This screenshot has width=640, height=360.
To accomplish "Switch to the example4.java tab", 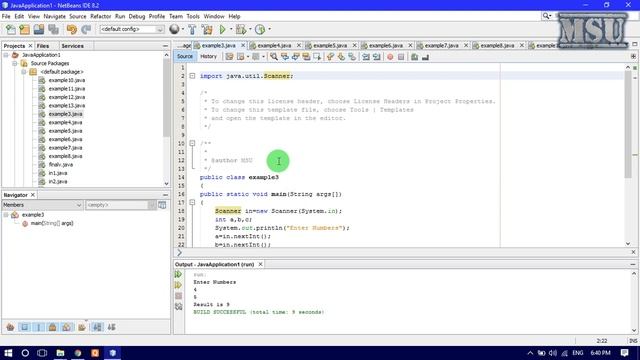I will [x=274, y=45].
